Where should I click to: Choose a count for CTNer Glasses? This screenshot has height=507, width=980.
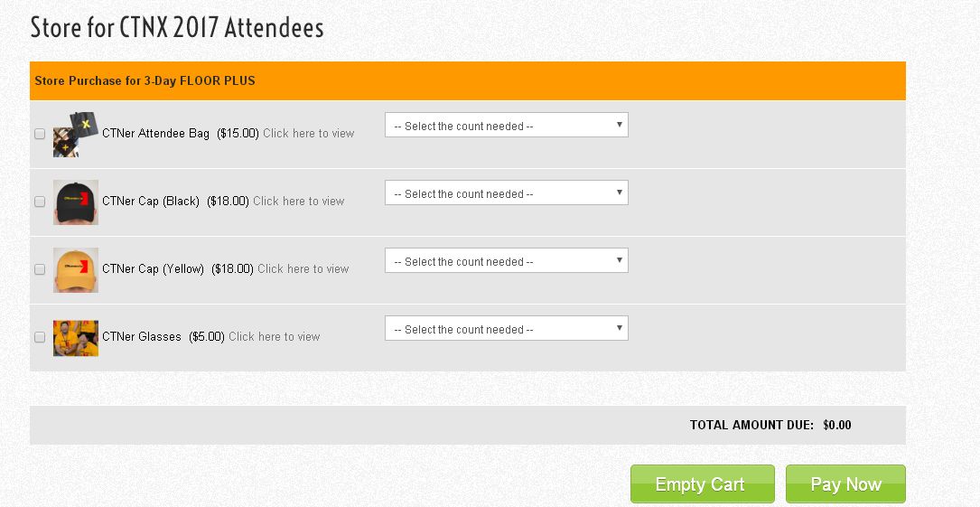pyautogui.click(x=506, y=329)
